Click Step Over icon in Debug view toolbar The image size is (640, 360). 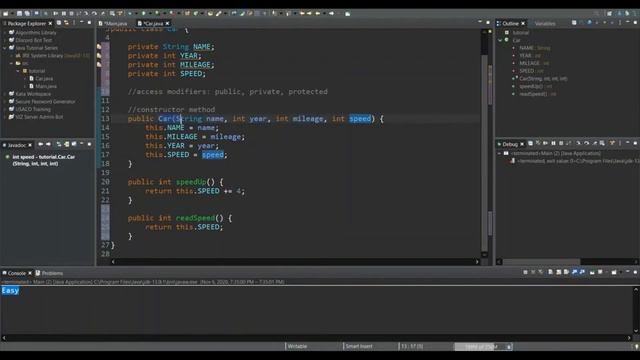587,143
